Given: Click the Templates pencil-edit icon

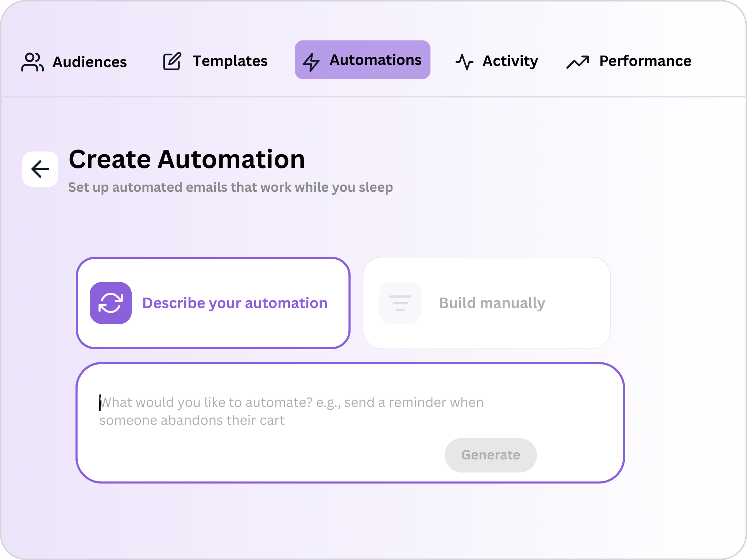Looking at the screenshot, I should (x=172, y=61).
